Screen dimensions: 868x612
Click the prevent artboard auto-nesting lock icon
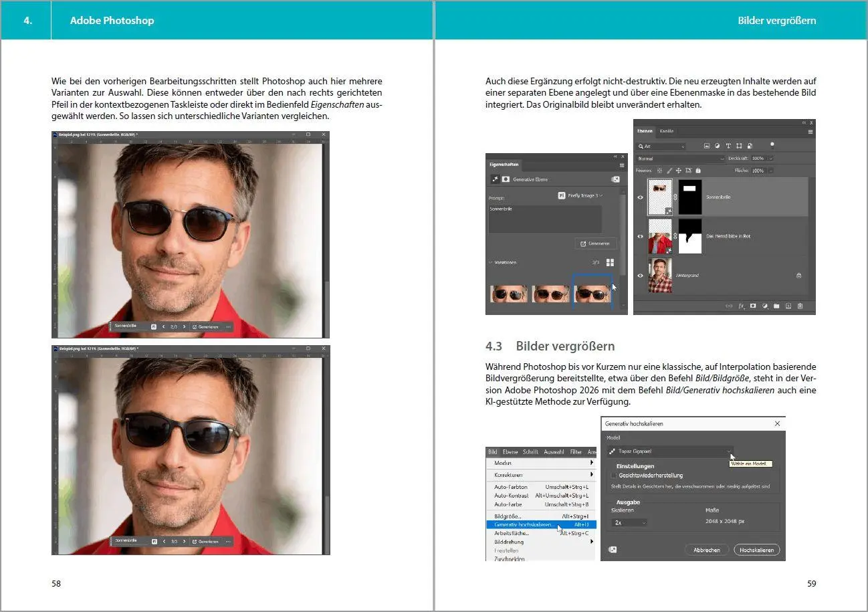[688, 171]
